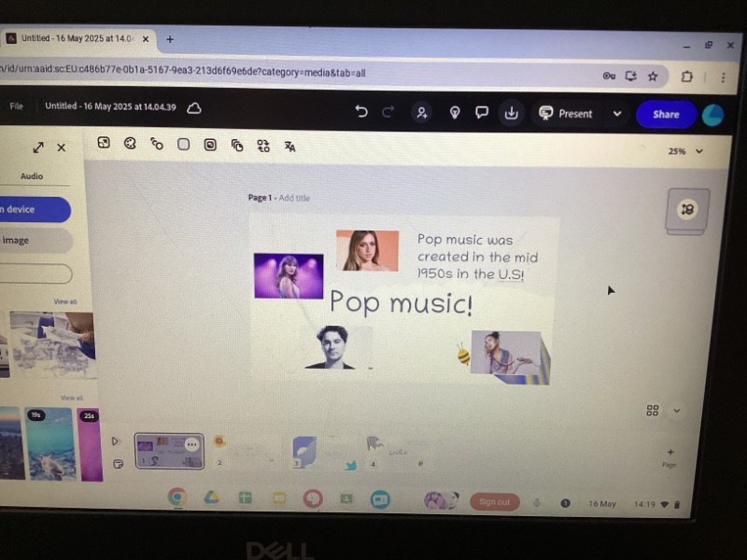The height and width of the screenshot is (560, 747).
Task: Click View all above the photos
Action: 64,301
